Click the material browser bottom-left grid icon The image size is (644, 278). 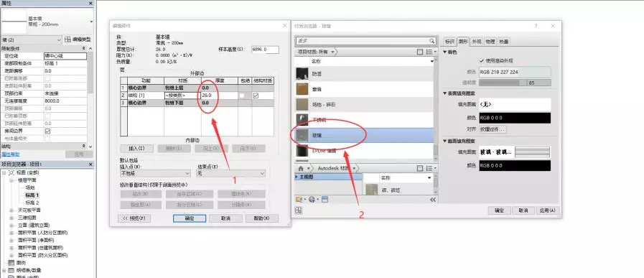coord(299,210)
